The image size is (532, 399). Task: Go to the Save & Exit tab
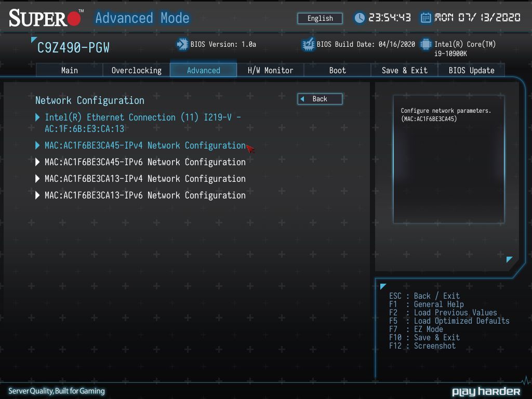(x=404, y=70)
